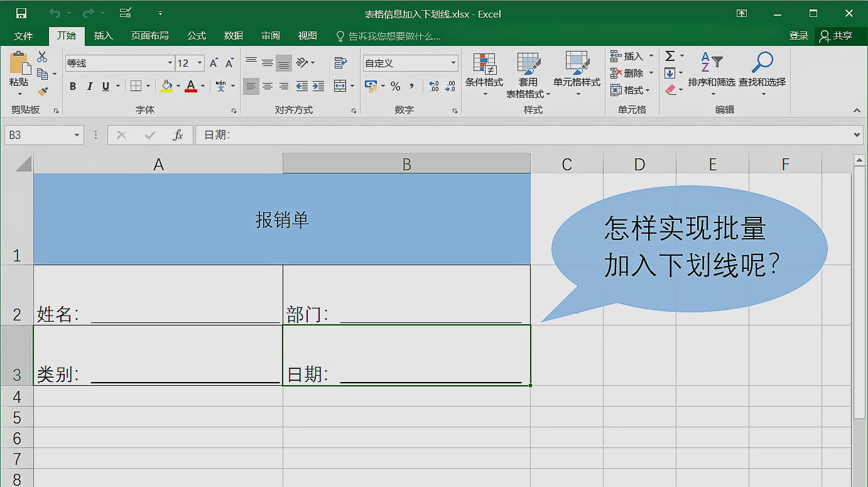This screenshot has height=487, width=868.
Task: Switch to the 插入 Insert tab
Action: (103, 36)
